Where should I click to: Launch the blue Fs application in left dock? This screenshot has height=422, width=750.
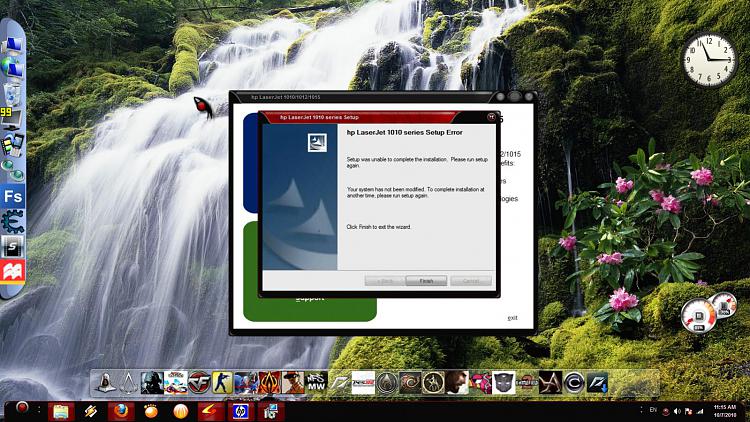point(12,197)
